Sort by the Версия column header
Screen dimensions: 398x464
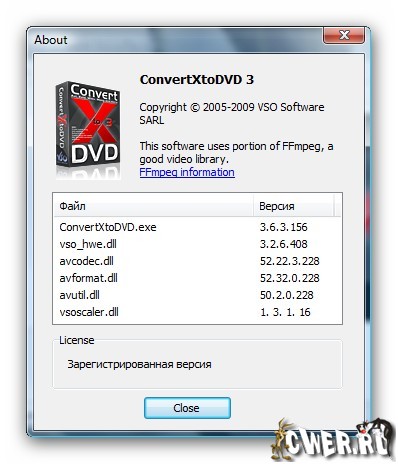(x=293, y=206)
